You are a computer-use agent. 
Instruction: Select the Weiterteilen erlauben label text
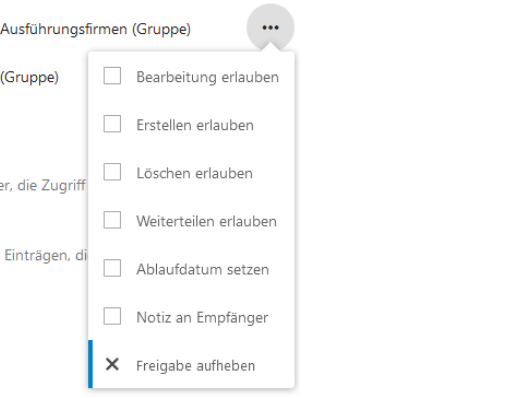[206, 222]
